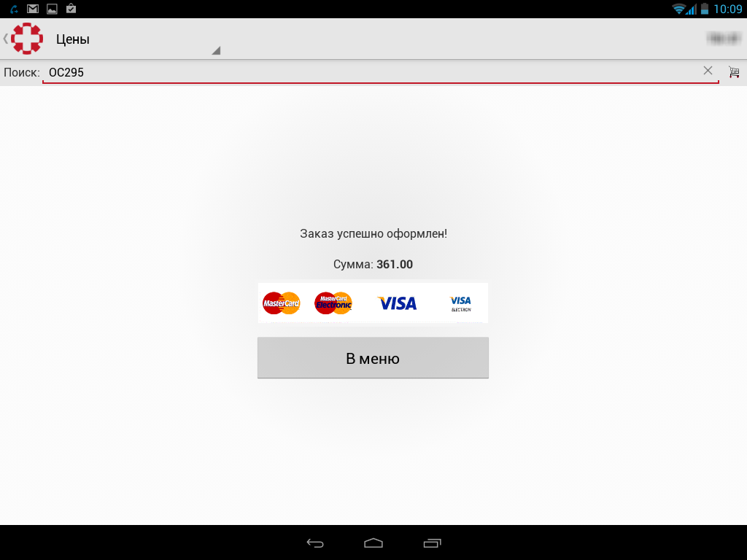Clear the search field with X
Screen dimensions: 747x560
click(x=708, y=71)
